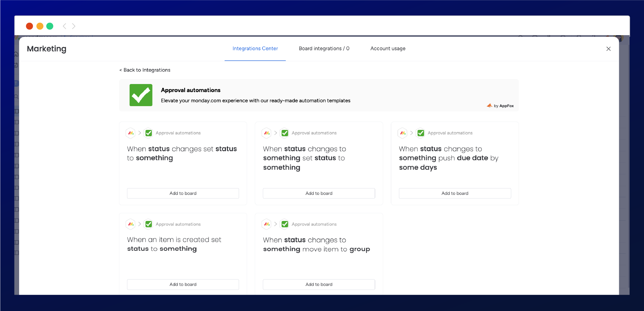
Task: Click green check icon on 'push due date' card
Action: (x=421, y=133)
